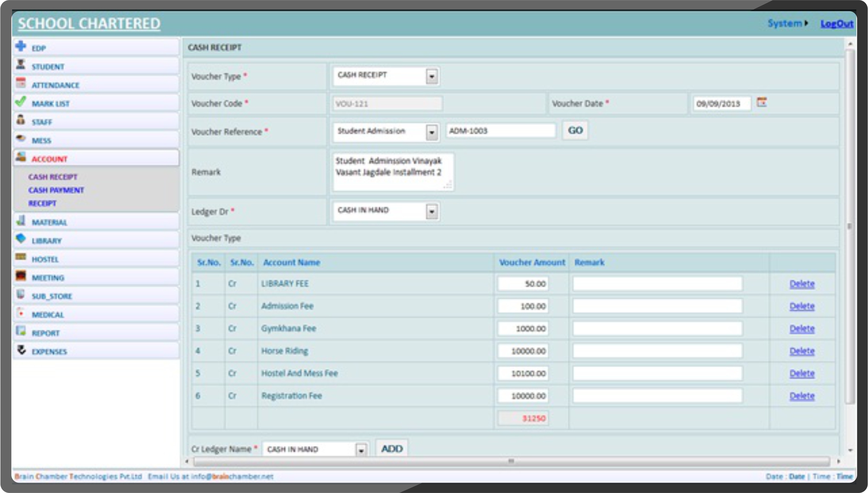Image resolution: width=868 pixels, height=493 pixels.
Task: Delete the Hostel And Mess Fee row
Action: click(802, 374)
